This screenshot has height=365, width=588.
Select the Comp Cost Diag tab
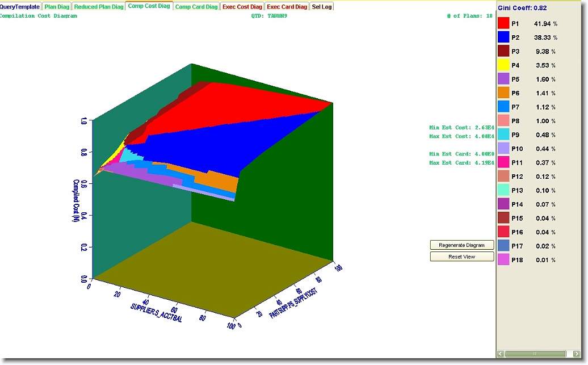pyautogui.click(x=149, y=7)
